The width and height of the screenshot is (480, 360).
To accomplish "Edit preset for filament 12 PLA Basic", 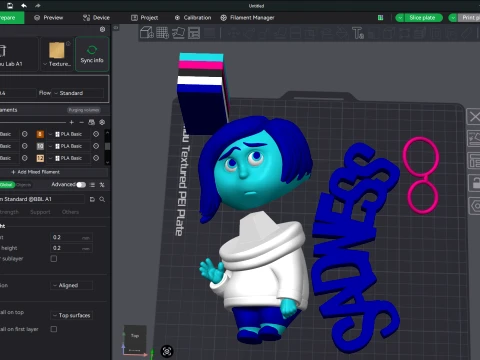I will (x=96, y=158).
